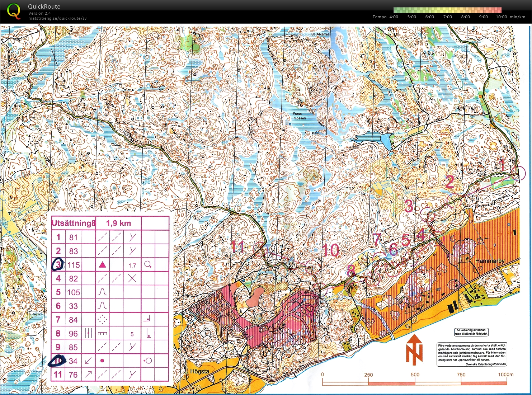Click the X crossing symbol in row 82
The height and width of the screenshot is (395, 532).
[x=132, y=278]
